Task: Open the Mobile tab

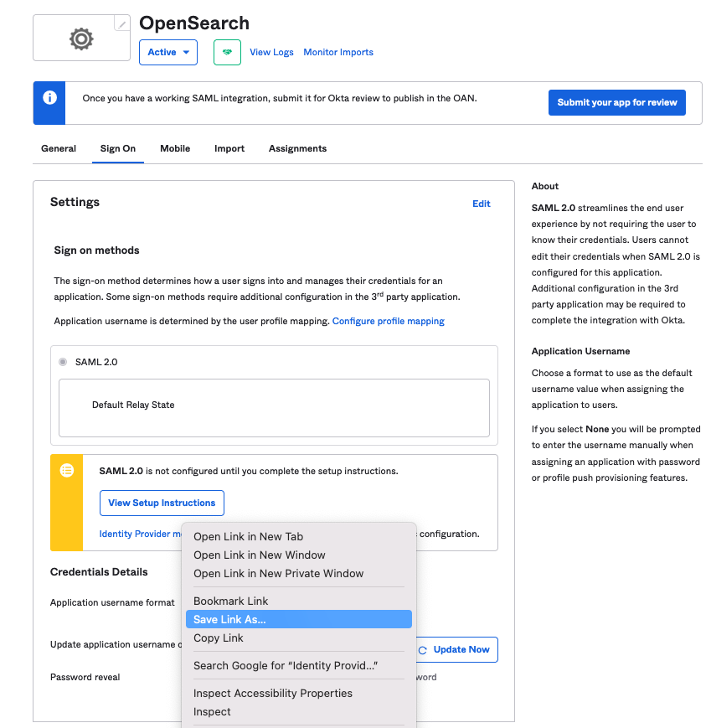Action: coord(174,148)
